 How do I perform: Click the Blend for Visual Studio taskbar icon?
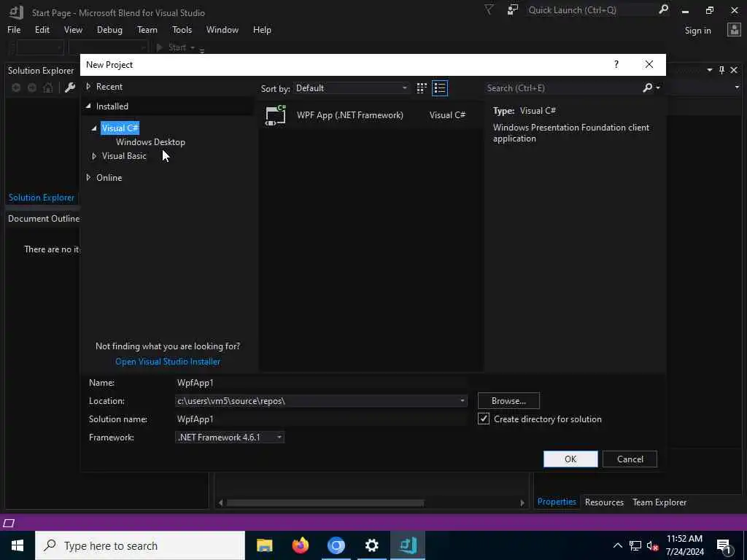pyautogui.click(x=408, y=545)
